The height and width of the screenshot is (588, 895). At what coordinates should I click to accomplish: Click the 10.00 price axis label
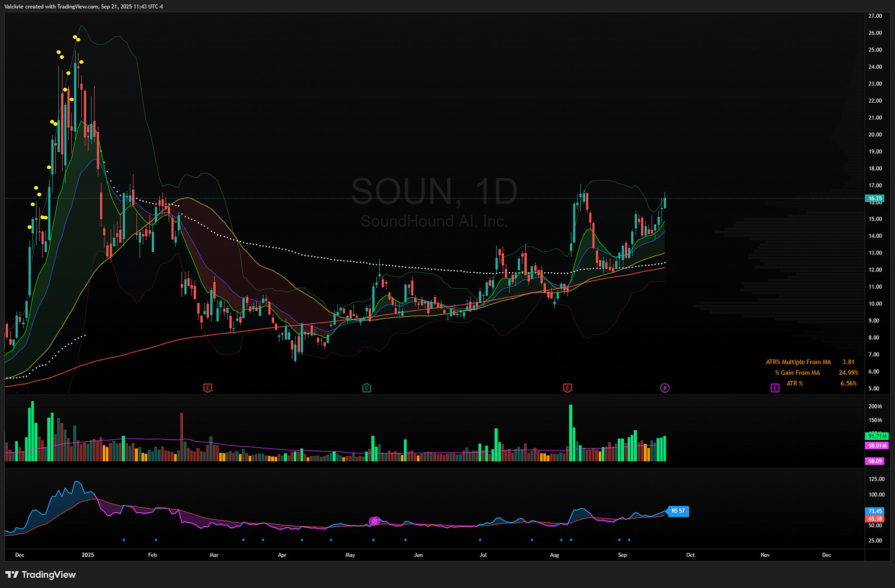pos(875,304)
